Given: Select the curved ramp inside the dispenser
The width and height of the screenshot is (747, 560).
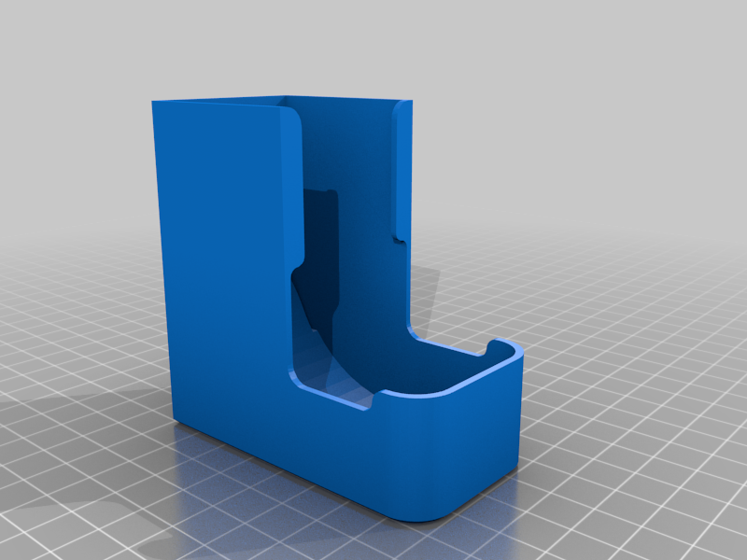Looking at the screenshot, I should 329,353.
